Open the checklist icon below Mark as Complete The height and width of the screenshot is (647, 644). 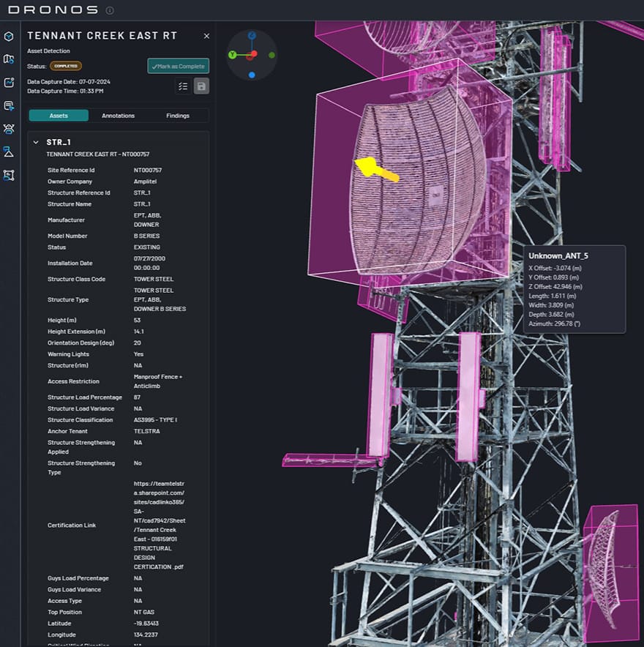183,86
